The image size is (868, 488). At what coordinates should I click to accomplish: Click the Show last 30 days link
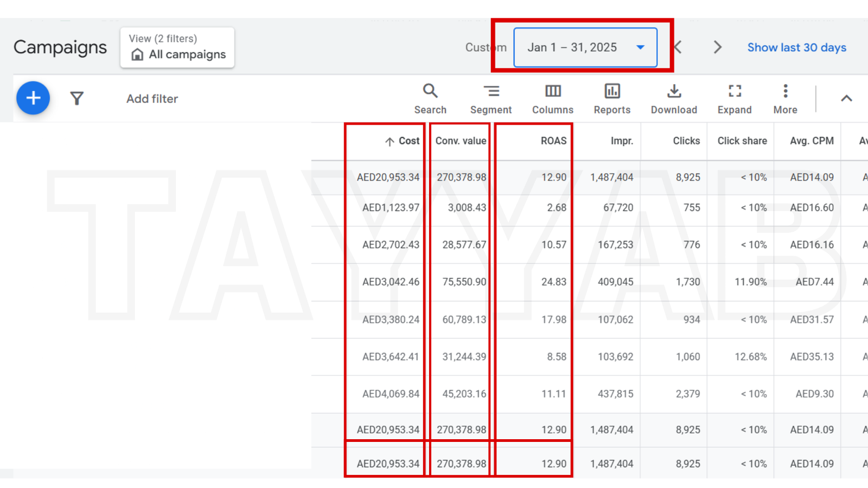[796, 48]
